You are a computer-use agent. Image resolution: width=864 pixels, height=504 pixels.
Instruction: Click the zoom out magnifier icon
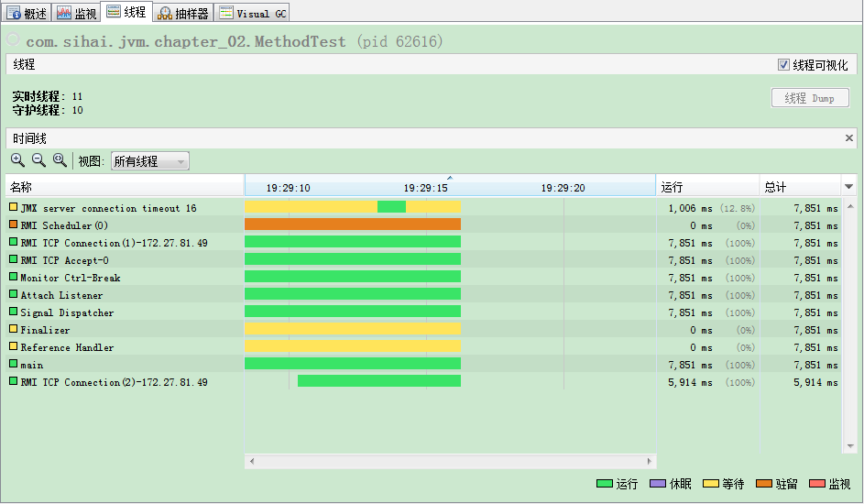coord(38,160)
